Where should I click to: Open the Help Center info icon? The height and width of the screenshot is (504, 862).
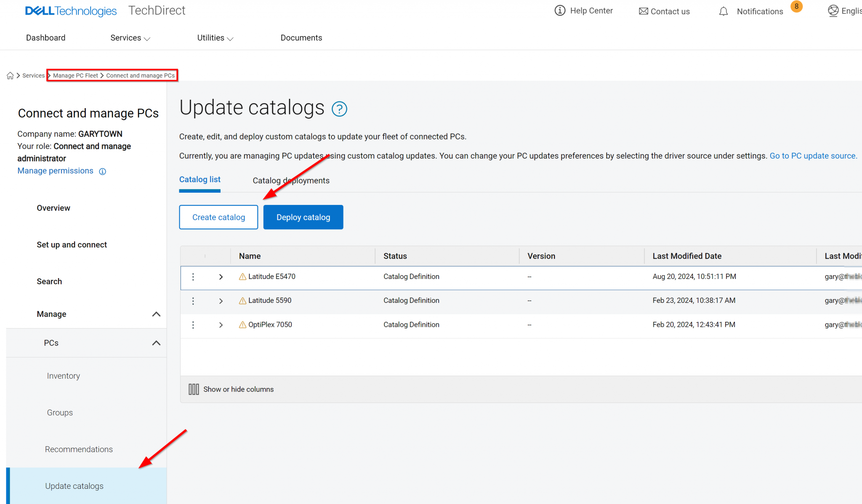(560, 11)
